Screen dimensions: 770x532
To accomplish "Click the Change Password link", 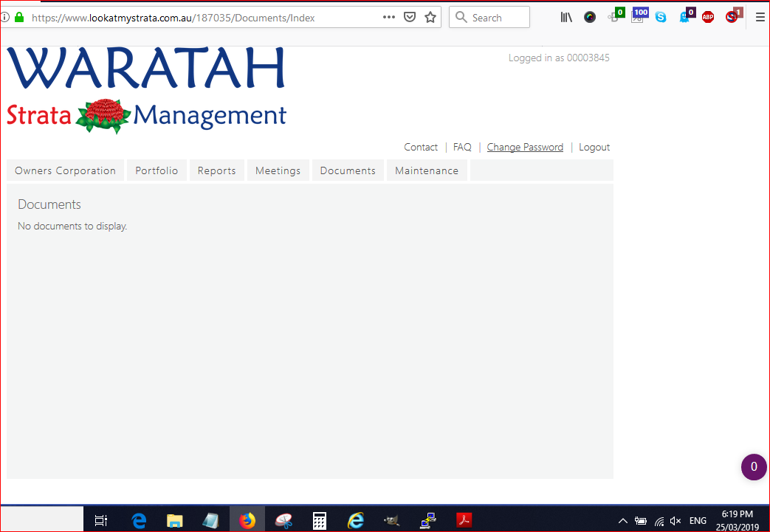I will coord(525,147).
